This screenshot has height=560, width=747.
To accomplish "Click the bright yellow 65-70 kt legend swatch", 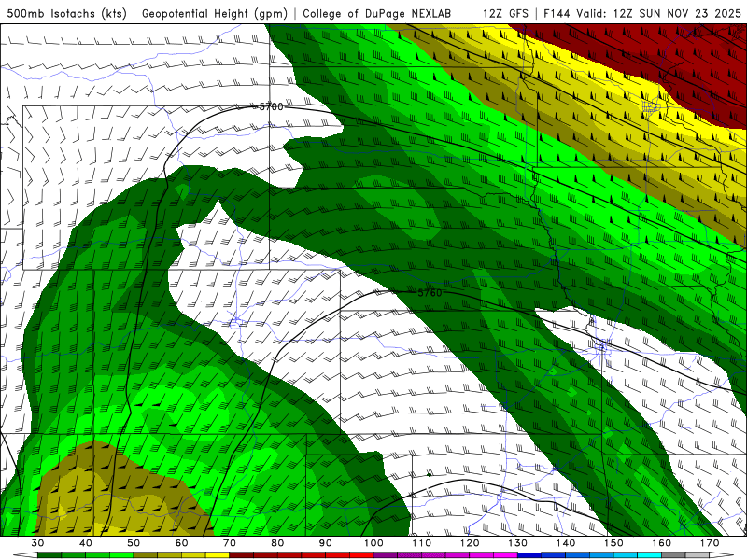I will click(x=218, y=555).
